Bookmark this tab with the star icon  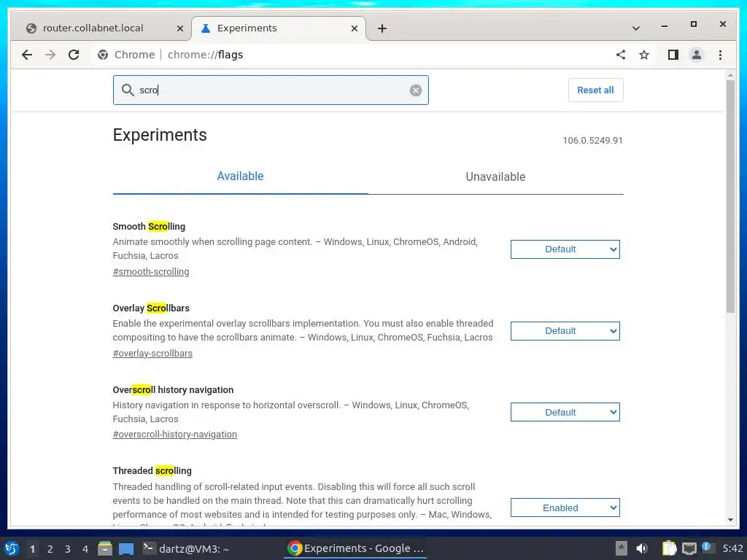(x=644, y=55)
